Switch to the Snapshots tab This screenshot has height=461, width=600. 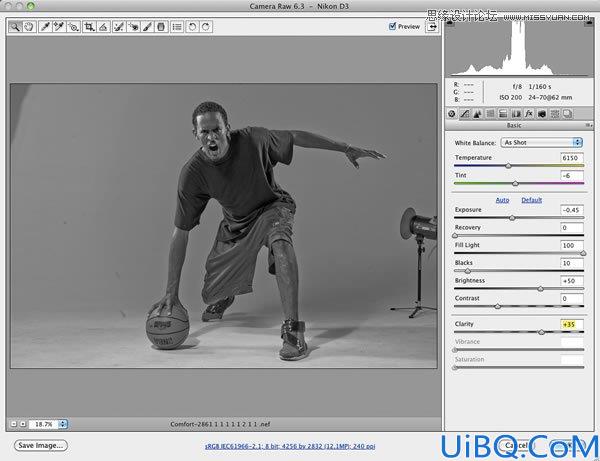pyautogui.click(x=568, y=114)
